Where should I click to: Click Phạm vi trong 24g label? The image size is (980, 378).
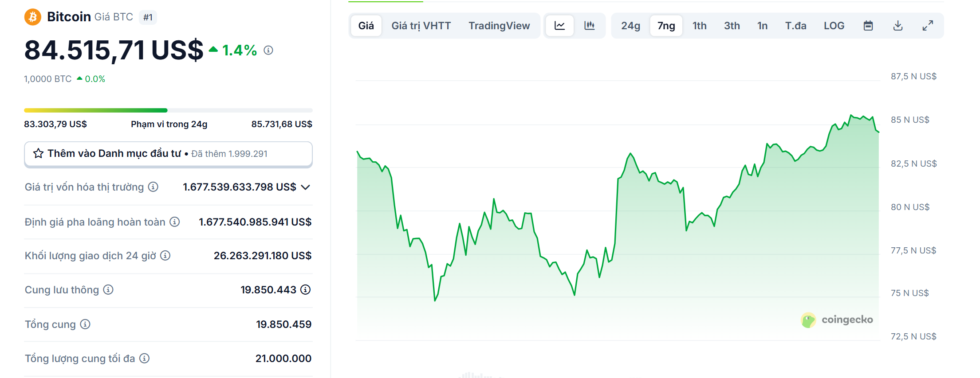click(x=169, y=124)
